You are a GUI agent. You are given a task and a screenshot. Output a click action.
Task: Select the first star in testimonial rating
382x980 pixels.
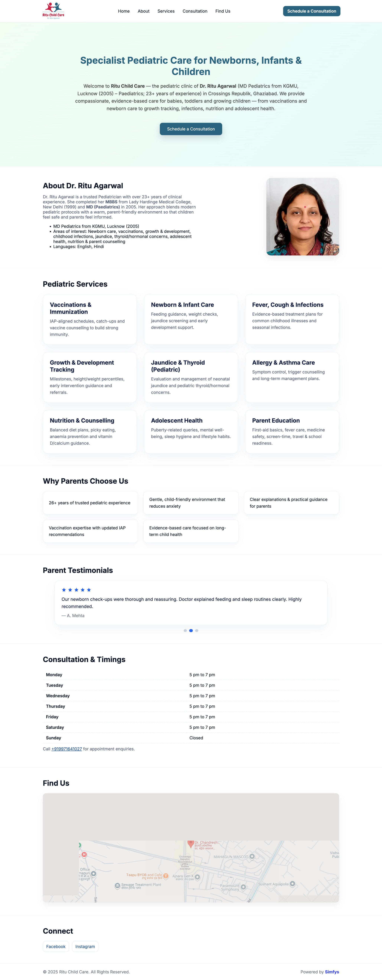click(64, 590)
